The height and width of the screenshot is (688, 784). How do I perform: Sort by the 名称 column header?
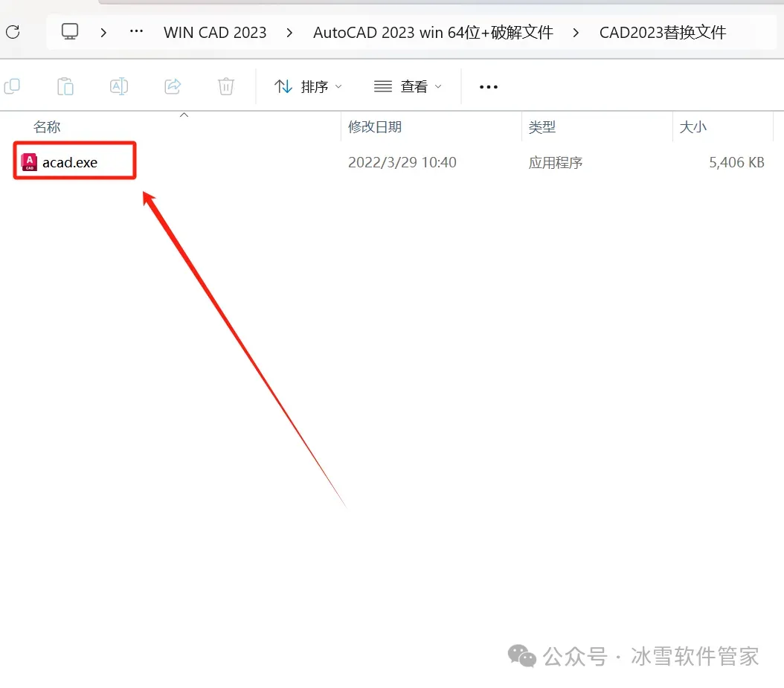point(47,127)
